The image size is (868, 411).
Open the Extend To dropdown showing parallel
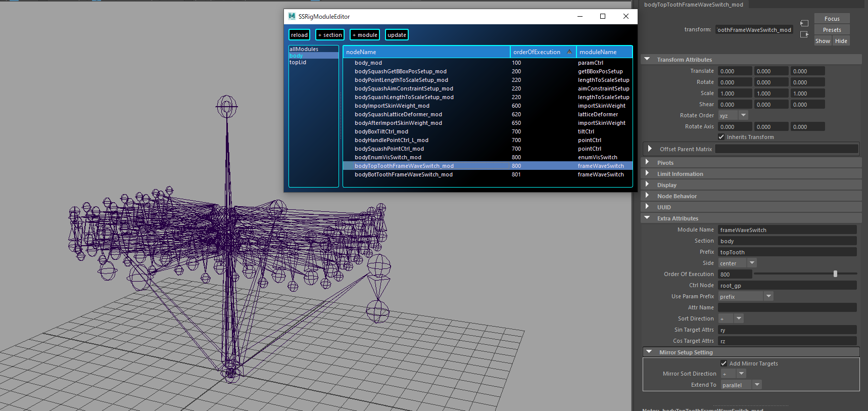click(741, 385)
